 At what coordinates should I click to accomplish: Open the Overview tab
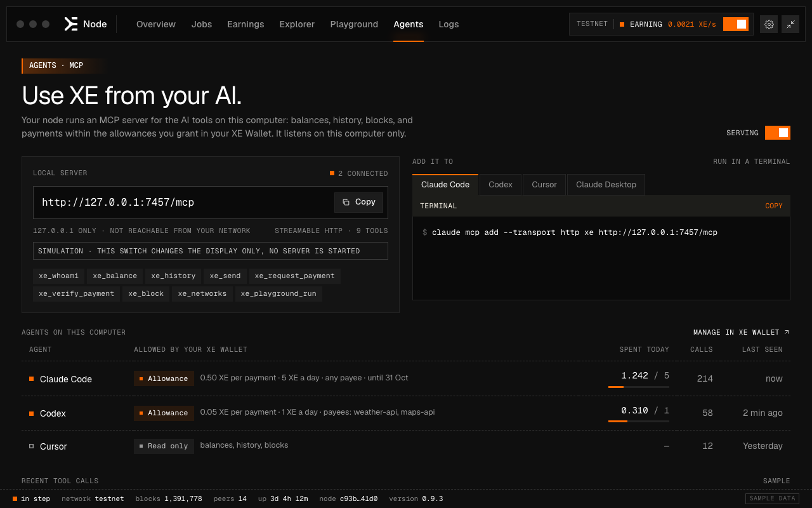pos(156,24)
